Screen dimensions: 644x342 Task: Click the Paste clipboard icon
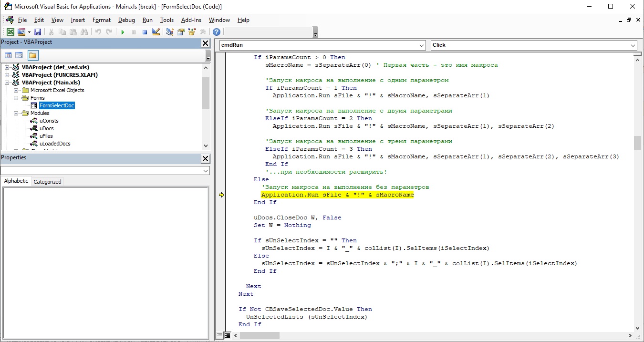point(73,32)
